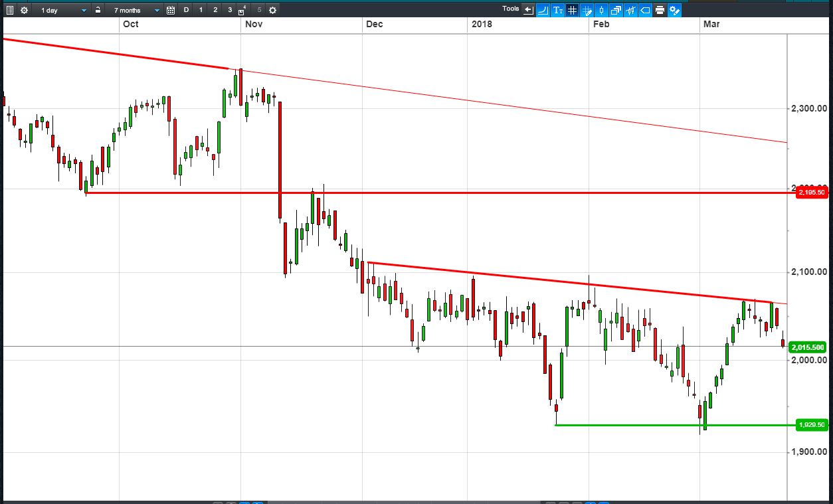Toggle the grid lines button
Image resolution: width=833 pixels, height=504 pixels.
pos(572,10)
